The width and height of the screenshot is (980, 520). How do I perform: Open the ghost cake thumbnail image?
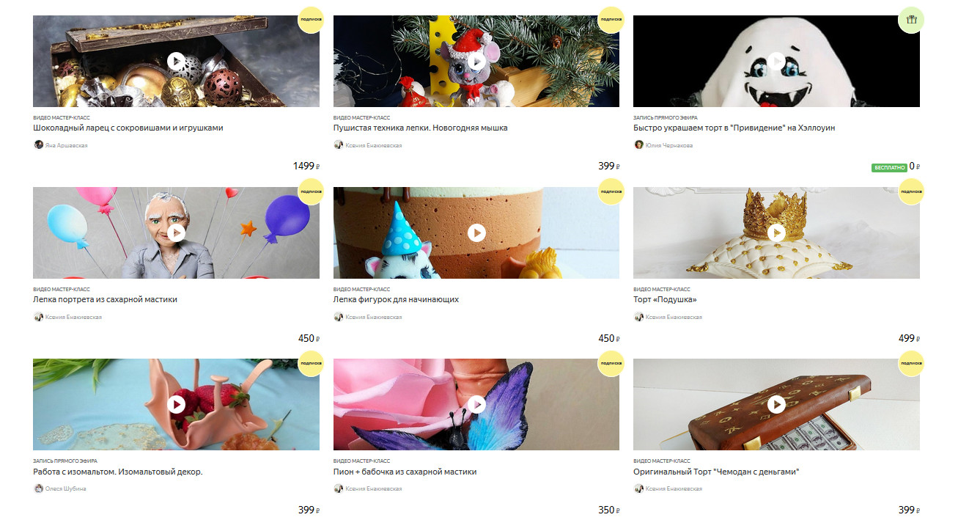coord(776,61)
